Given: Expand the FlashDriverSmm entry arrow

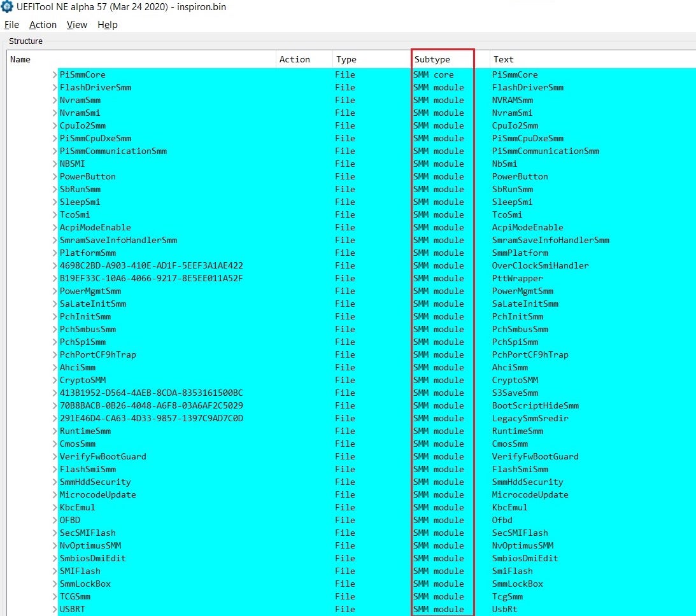Looking at the screenshot, I should tap(55, 88).
